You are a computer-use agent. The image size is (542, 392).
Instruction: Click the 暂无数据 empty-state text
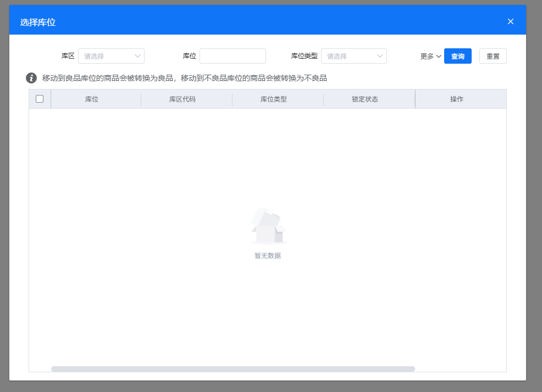tap(268, 256)
